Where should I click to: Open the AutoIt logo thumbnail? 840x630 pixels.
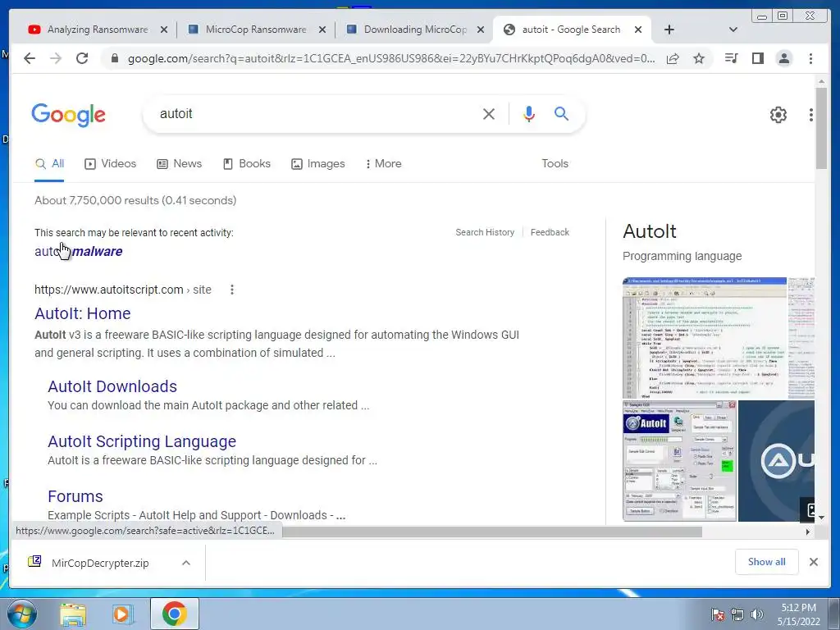click(776, 461)
